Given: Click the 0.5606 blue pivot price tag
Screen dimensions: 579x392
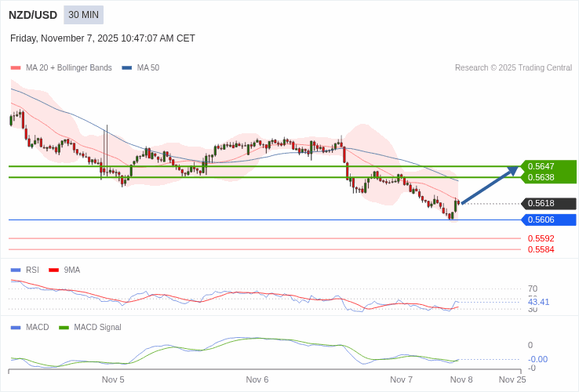Looking at the screenshot, I should 548,220.
